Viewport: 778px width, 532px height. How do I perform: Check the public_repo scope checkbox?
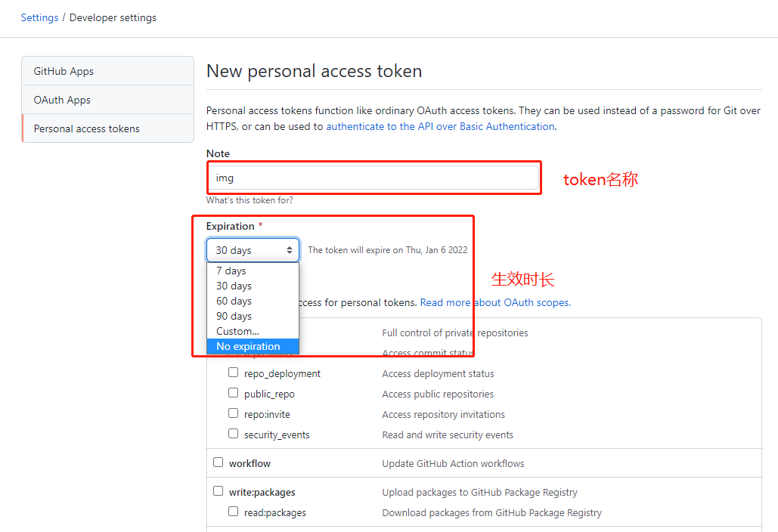click(234, 393)
